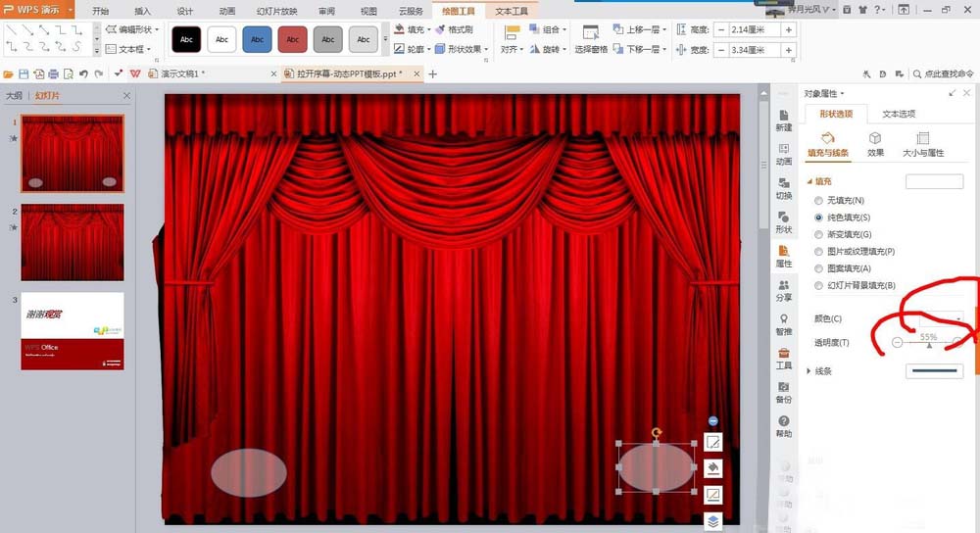Open the 形状效果 shape effects dropdown
980x533 pixels.
(462, 49)
